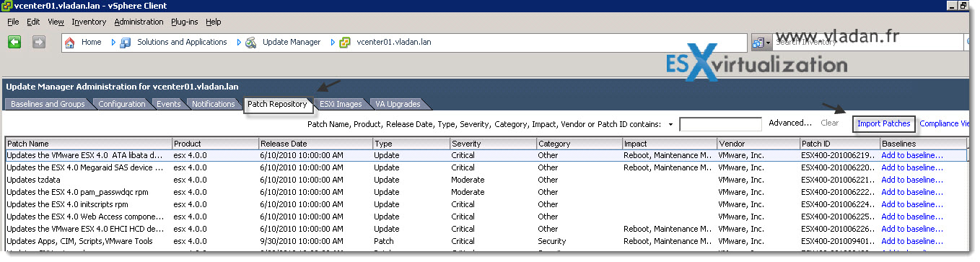Open the Administration menu
The width and height of the screenshot is (980, 262).
(x=139, y=22)
